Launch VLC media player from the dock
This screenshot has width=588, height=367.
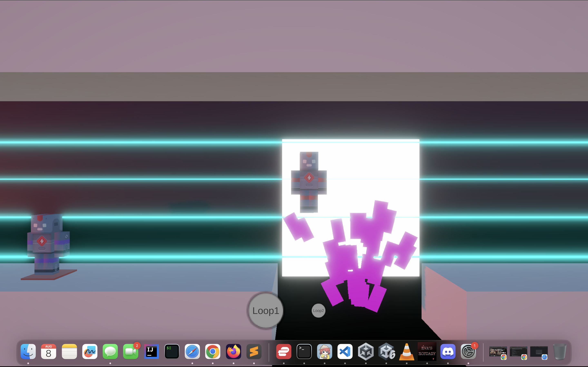(407, 352)
